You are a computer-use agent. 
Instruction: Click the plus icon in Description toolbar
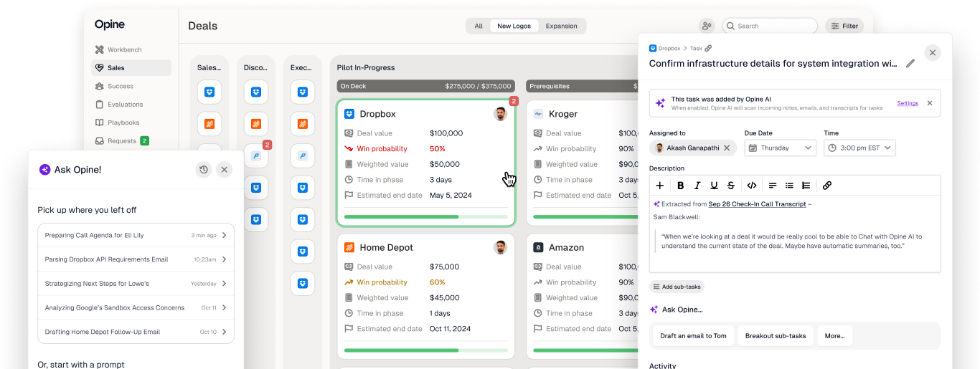point(660,186)
